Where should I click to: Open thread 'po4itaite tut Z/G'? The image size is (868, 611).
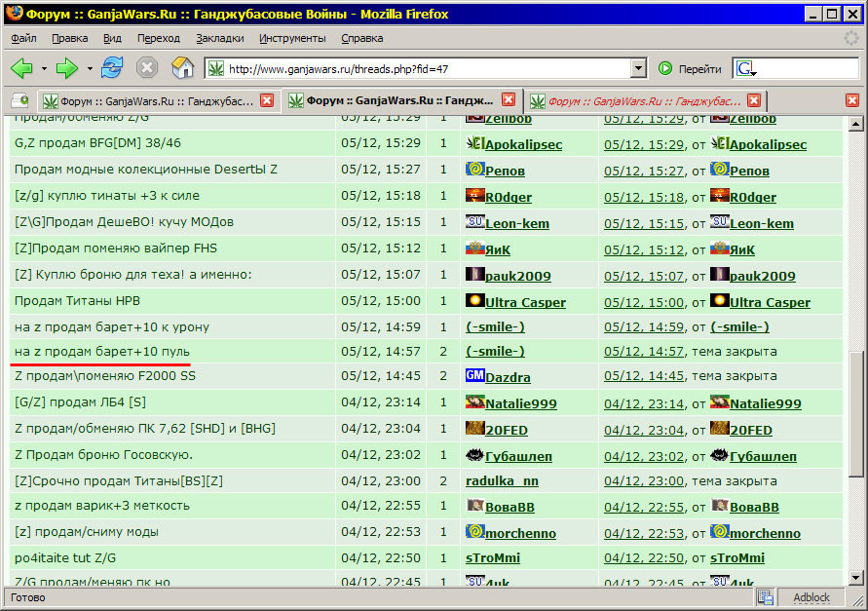tap(65, 557)
